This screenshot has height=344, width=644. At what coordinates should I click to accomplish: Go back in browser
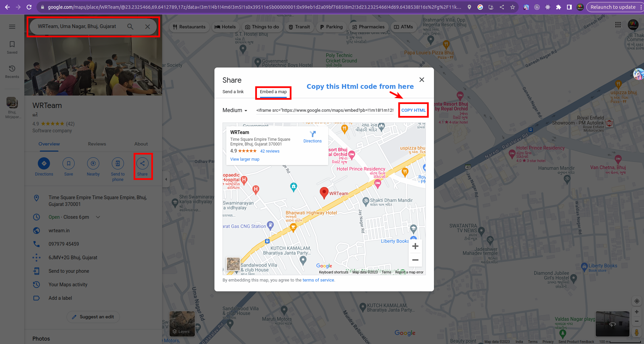pos(7,7)
